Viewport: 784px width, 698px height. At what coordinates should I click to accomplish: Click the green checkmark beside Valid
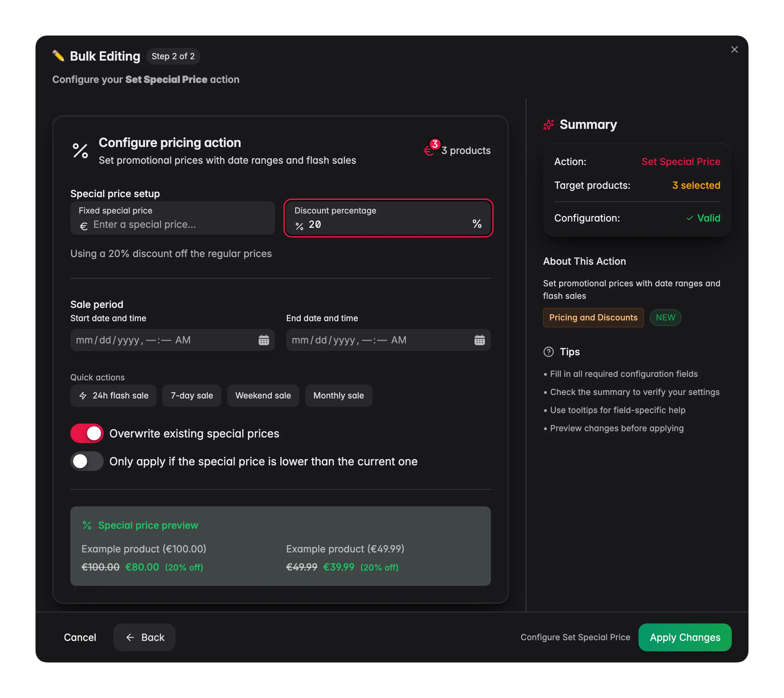[690, 218]
